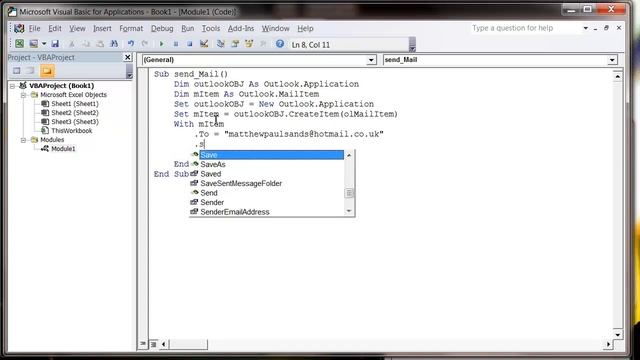The height and width of the screenshot is (360, 640).
Task: Click Procedure View button at bottom left
Action: coord(143,344)
